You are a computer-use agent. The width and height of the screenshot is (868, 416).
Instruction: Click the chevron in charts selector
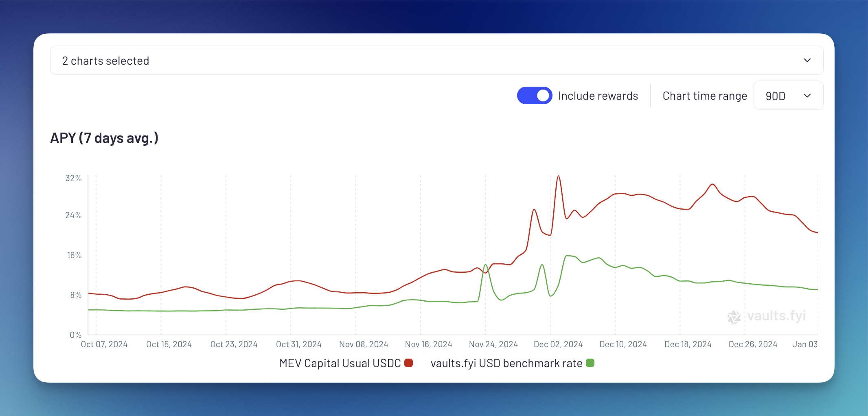807,60
